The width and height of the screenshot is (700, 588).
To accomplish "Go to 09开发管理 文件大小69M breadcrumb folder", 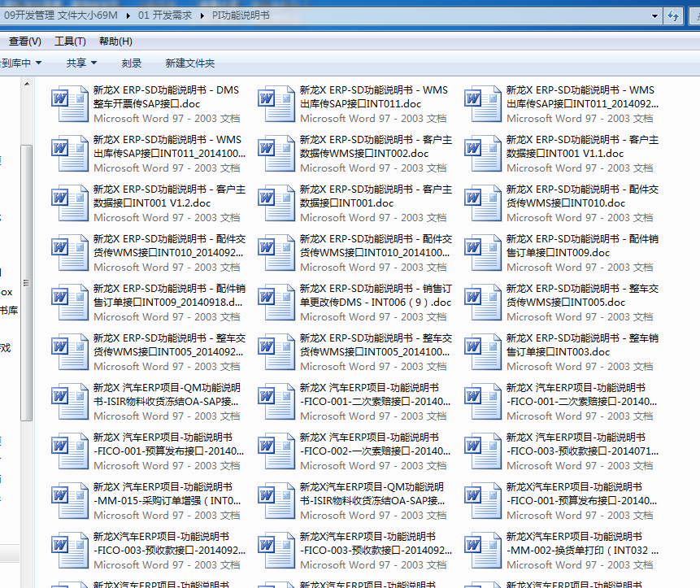I will point(61,15).
